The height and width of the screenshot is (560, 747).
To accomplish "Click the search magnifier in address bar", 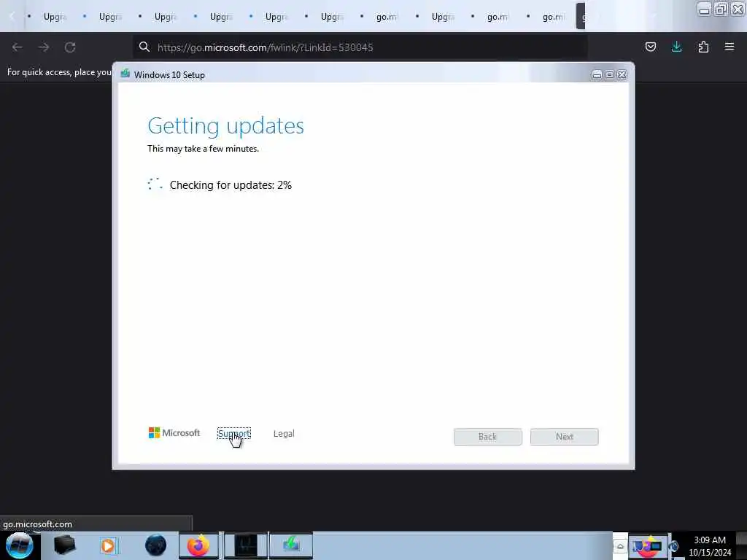I will [x=144, y=47].
